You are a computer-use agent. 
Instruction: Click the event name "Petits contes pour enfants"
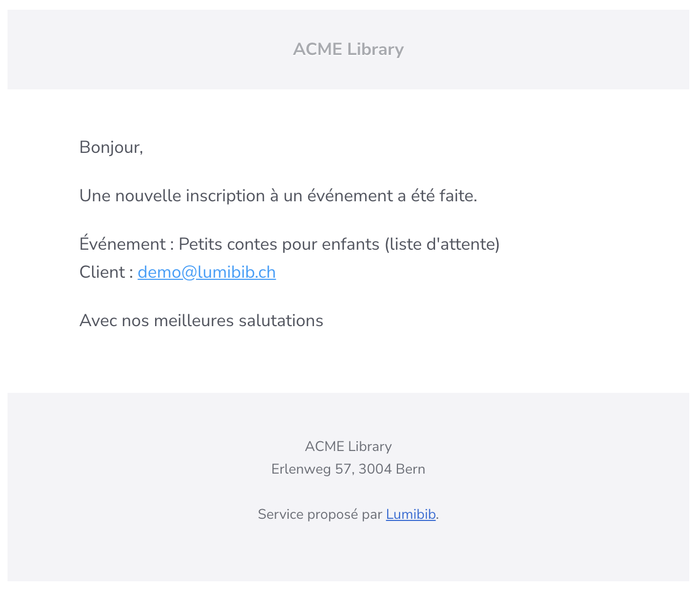(279, 244)
